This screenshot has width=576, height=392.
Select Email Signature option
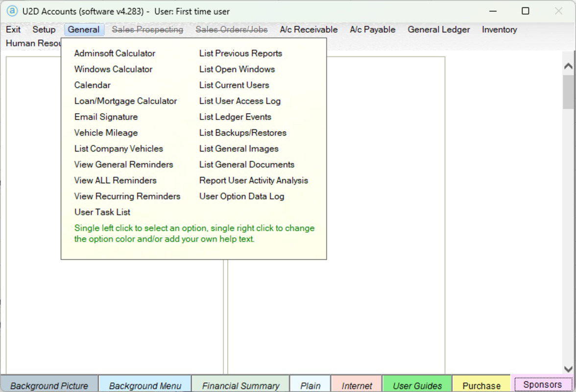coord(106,117)
